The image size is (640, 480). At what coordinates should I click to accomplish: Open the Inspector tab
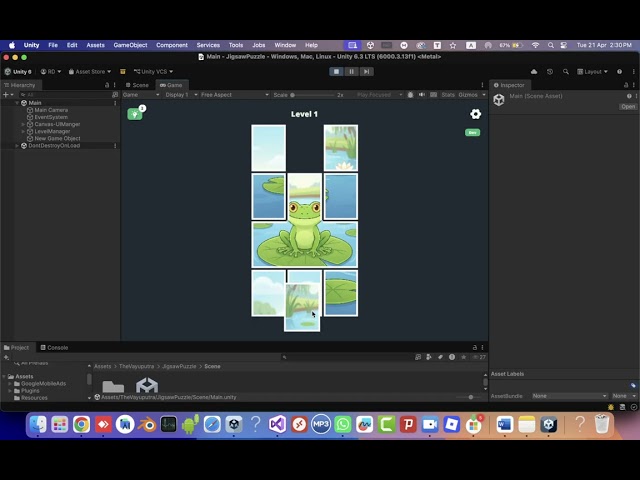tap(509, 85)
